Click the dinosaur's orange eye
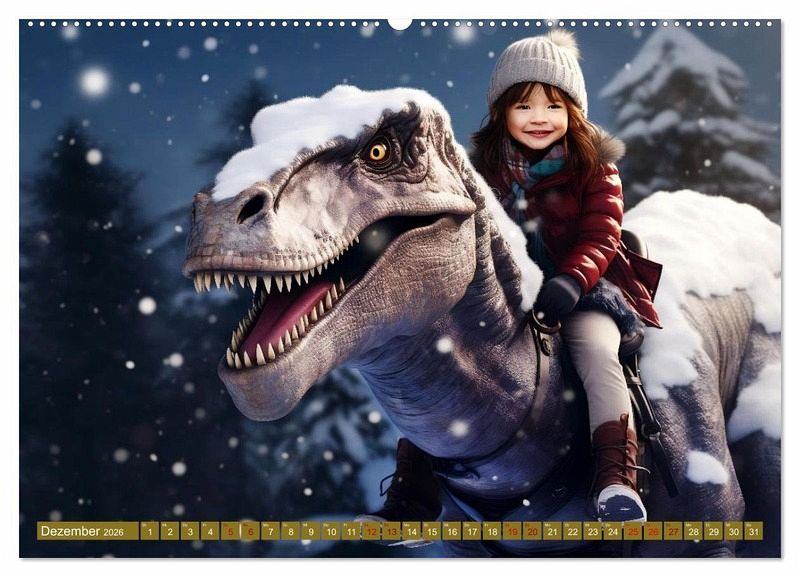Viewport: 800px width, 577px height. [x=378, y=152]
